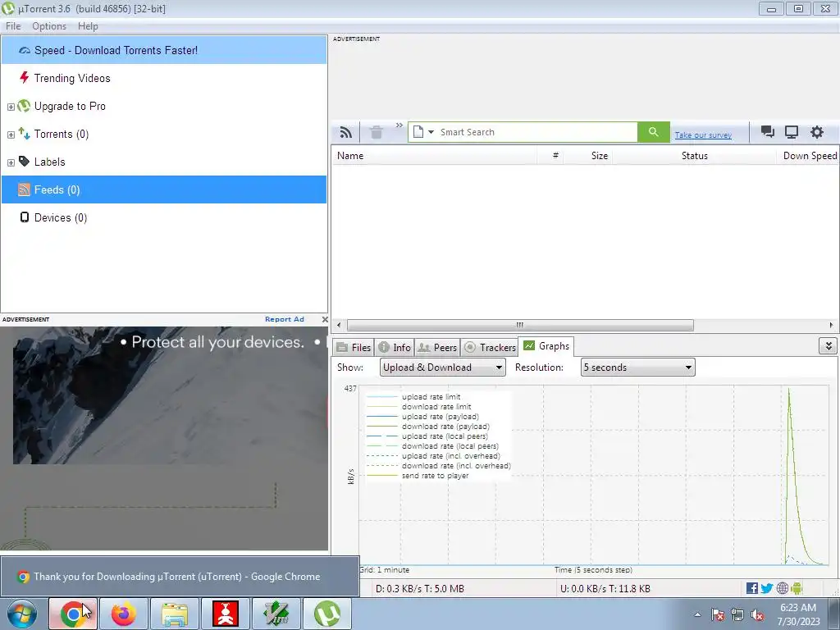The image size is (840, 630).
Task: Click the green search magnifier button
Action: [x=654, y=132]
